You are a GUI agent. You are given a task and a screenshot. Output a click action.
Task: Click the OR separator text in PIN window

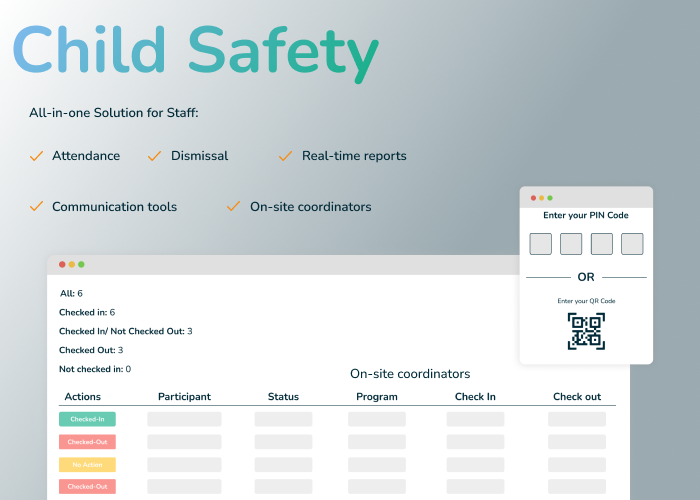coord(586,277)
